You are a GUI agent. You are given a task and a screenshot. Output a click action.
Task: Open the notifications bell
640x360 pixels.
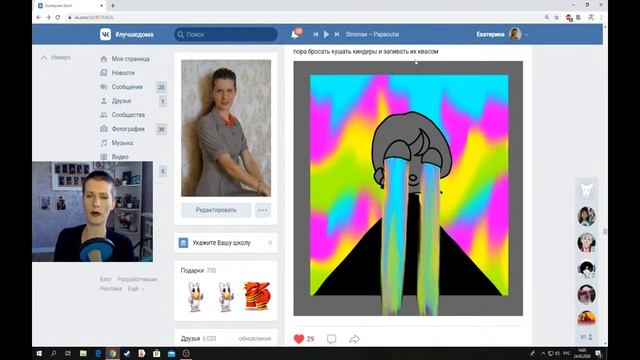[x=295, y=34]
